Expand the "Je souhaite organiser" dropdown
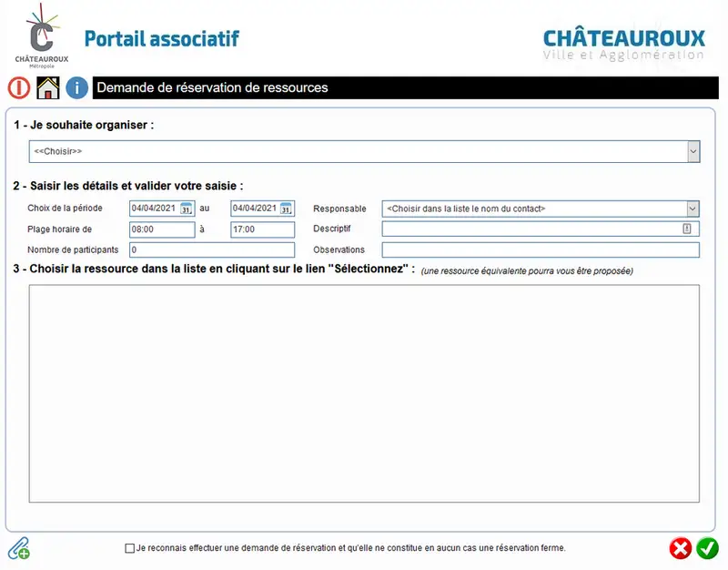The height and width of the screenshot is (570, 728). tap(693, 151)
